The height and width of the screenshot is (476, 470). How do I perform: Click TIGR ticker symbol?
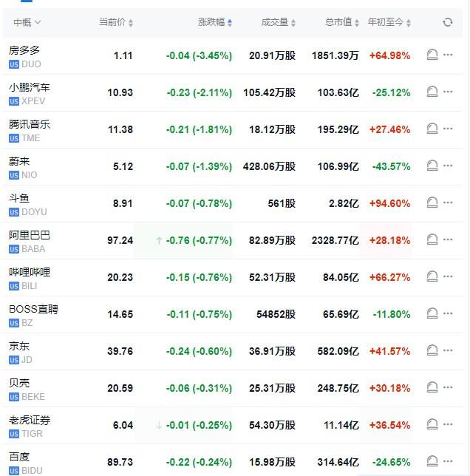coord(32,434)
